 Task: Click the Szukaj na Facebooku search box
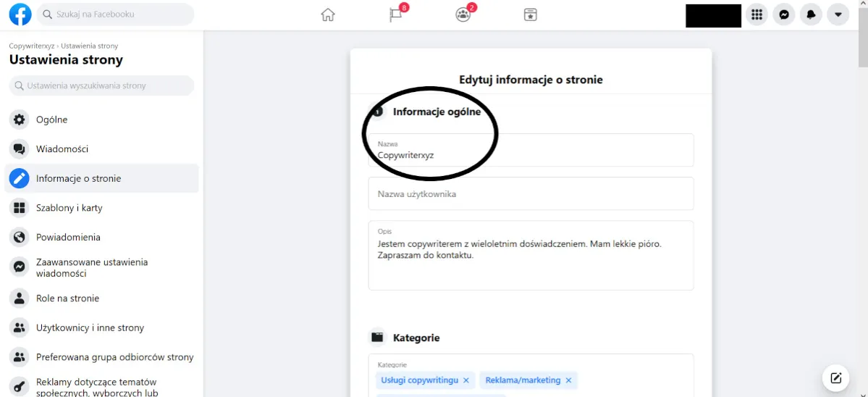point(116,14)
